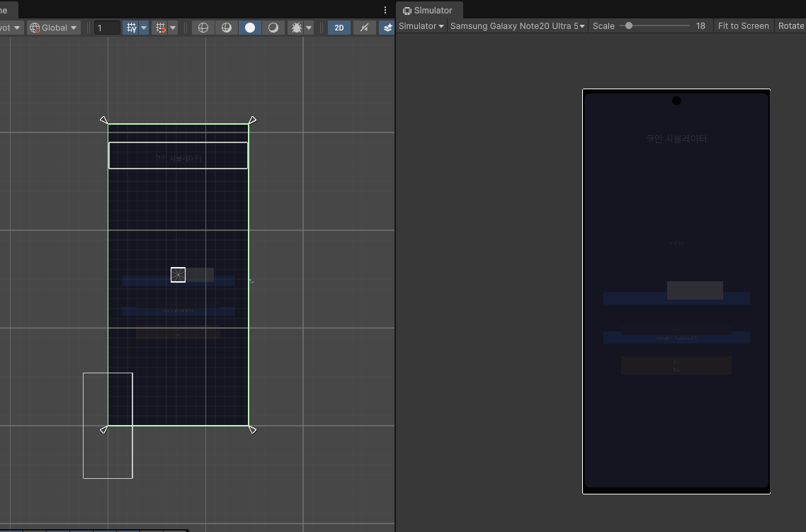Image resolution: width=806 pixels, height=532 pixels.
Task: Click the Scale value 18
Action: click(700, 26)
